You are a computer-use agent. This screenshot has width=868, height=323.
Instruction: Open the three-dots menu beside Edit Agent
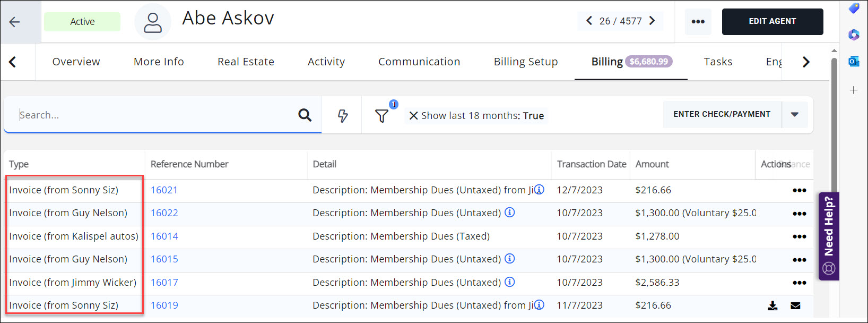[x=698, y=22]
